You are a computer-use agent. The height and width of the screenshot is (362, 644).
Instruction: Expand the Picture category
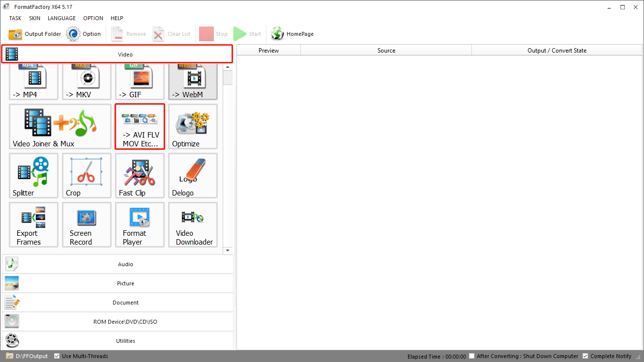click(118, 283)
